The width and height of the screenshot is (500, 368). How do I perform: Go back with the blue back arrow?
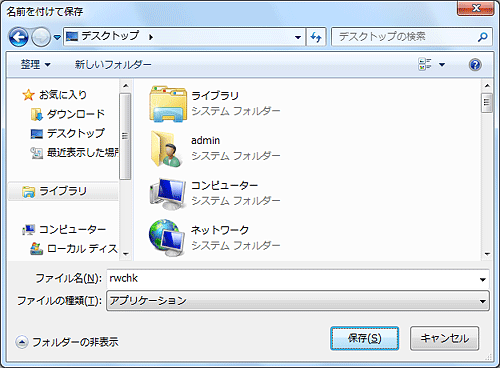18,37
